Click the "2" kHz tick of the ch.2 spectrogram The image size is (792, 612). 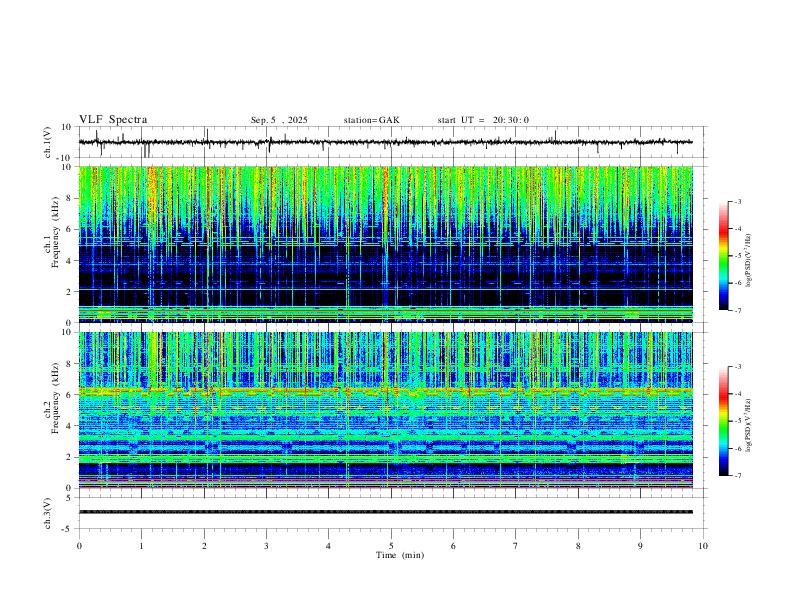click(x=70, y=457)
